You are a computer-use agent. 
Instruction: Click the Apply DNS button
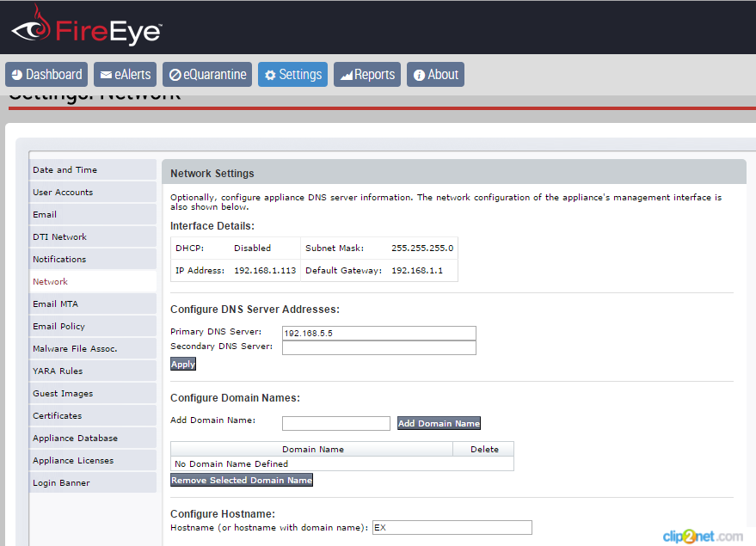183,364
